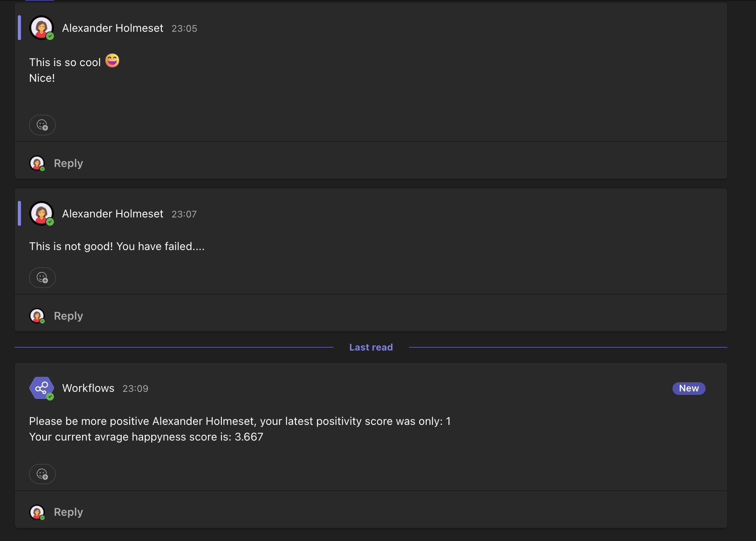Reply to the 'This is so cool' thread

pyautogui.click(x=68, y=163)
